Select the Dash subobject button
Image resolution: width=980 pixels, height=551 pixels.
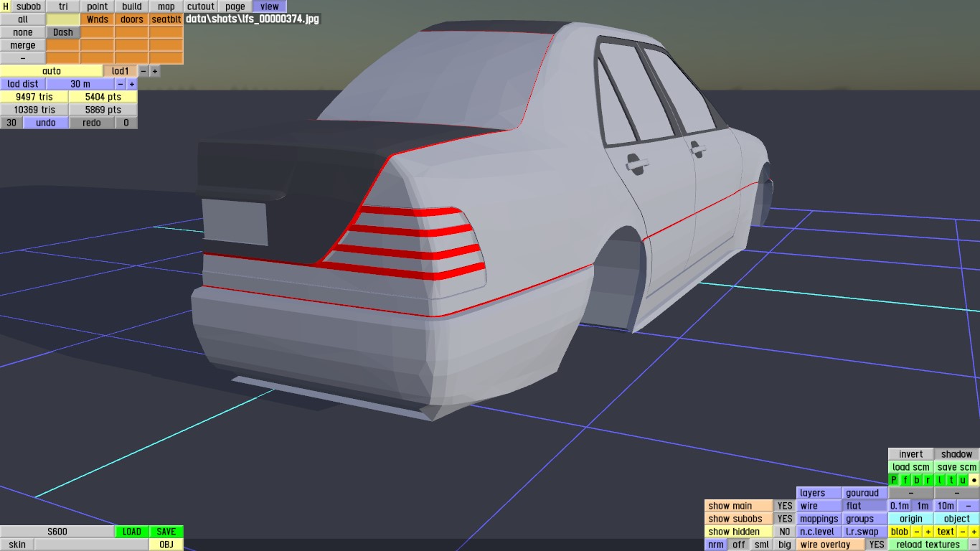point(63,32)
